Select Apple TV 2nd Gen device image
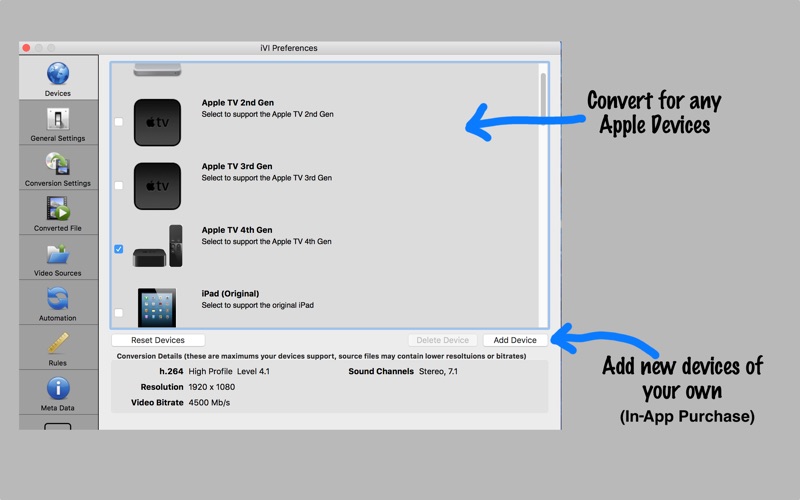Image resolution: width=800 pixels, height=500 pixels. click(157, 122)
